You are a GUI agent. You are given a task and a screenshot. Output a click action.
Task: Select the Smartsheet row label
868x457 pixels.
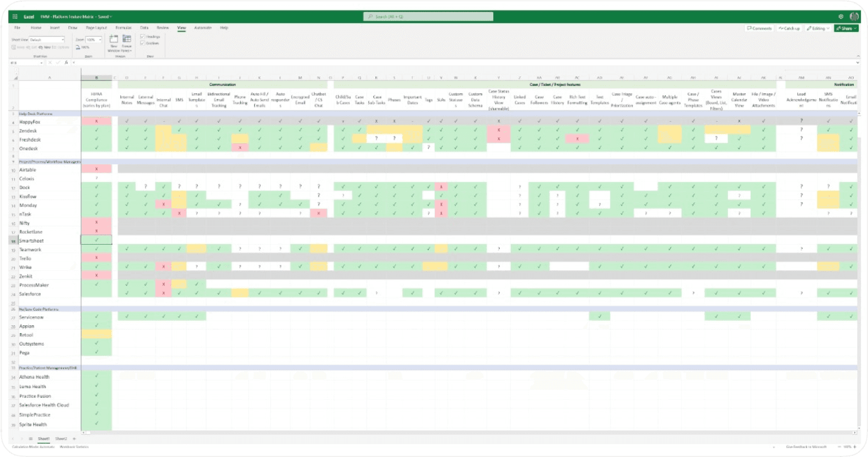pyautogui.click(x=31, y=241)
